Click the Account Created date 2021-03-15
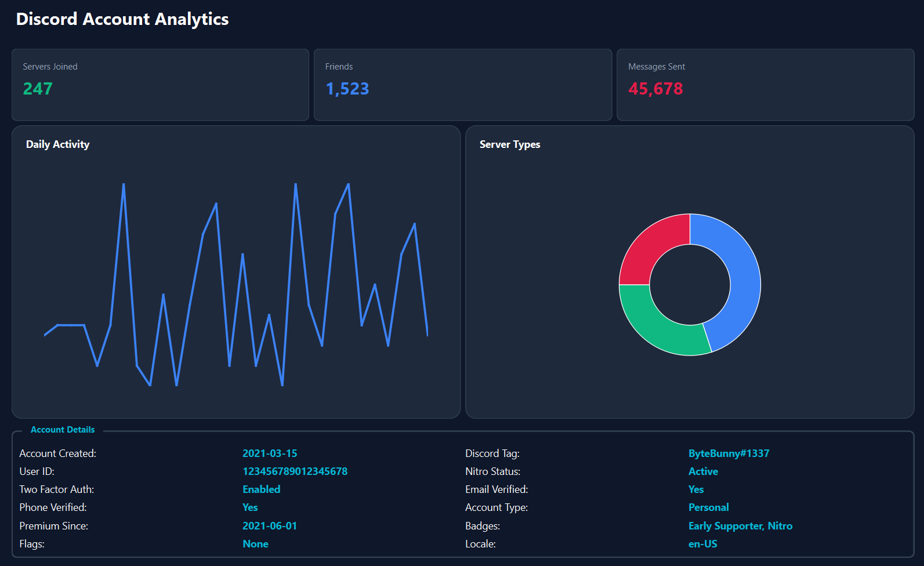924x566 pixels. tap(270, 453)
